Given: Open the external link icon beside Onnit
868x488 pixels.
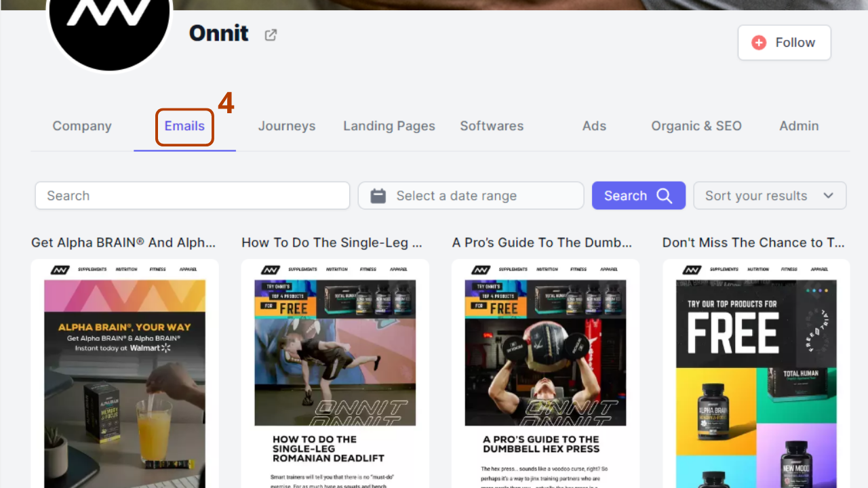Looking at the screenshot, I should (271, 35).
